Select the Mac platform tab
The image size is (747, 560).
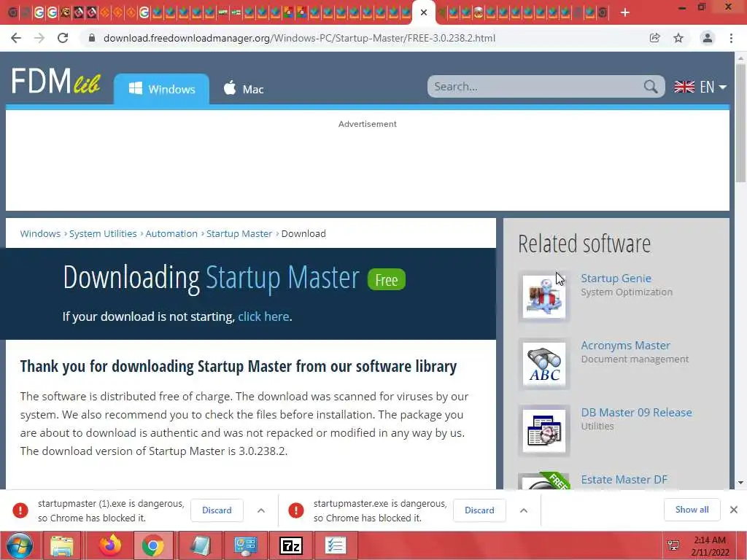pos(244,89)
